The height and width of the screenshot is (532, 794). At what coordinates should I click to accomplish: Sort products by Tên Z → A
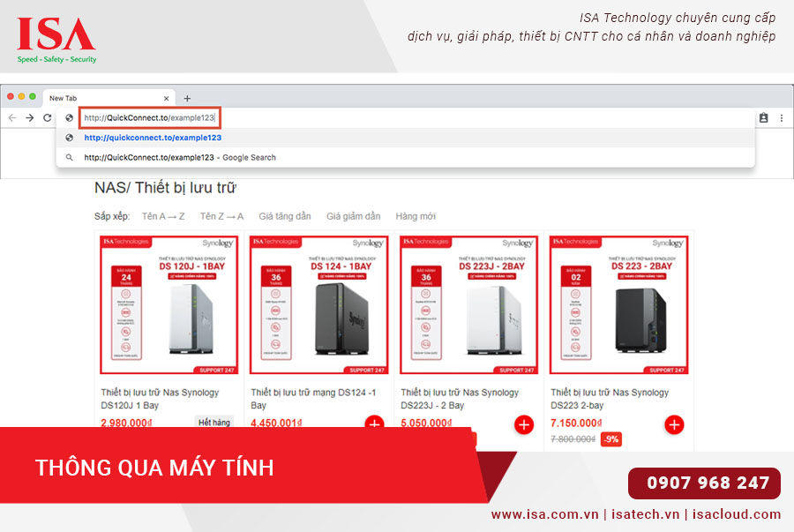click(221, 216)
